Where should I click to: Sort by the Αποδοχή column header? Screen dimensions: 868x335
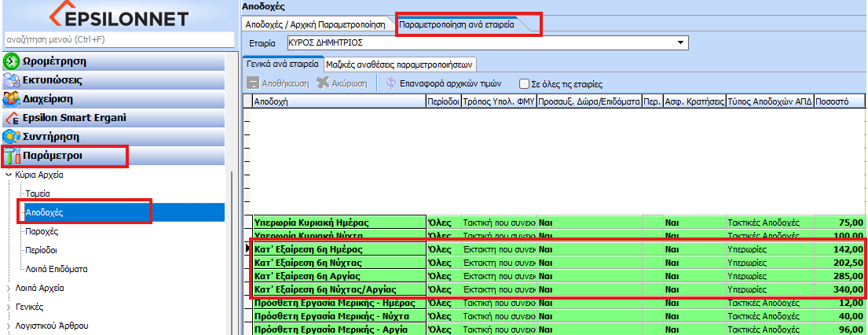click(339, 101)
